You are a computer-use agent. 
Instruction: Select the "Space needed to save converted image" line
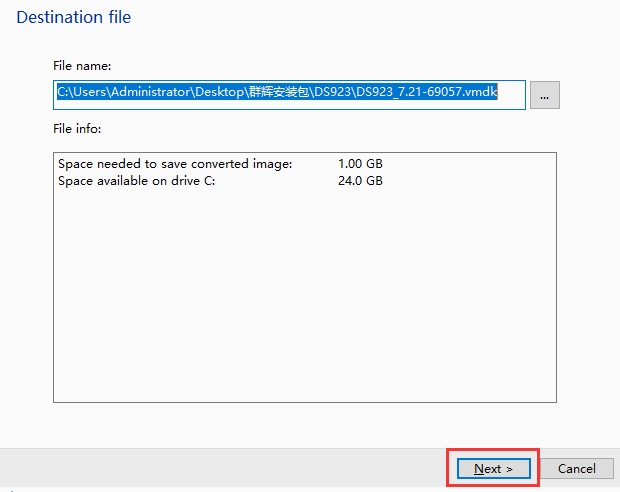tap(175, 163)
